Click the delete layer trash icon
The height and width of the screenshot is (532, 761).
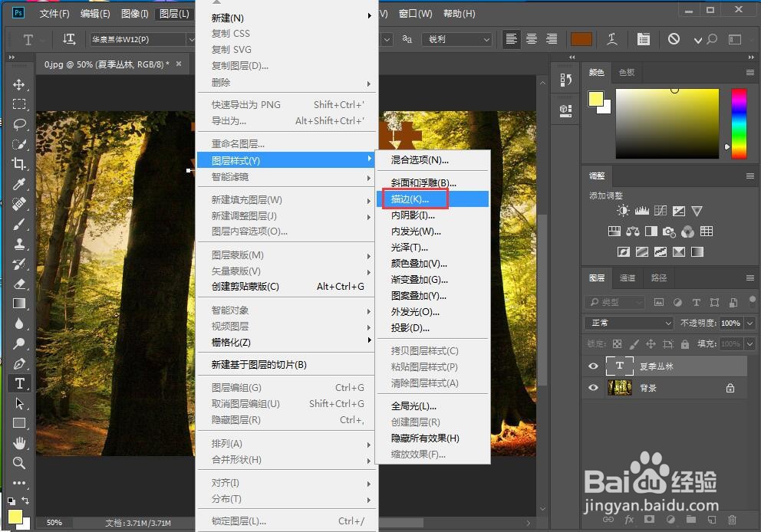click(x=734, y=519)
